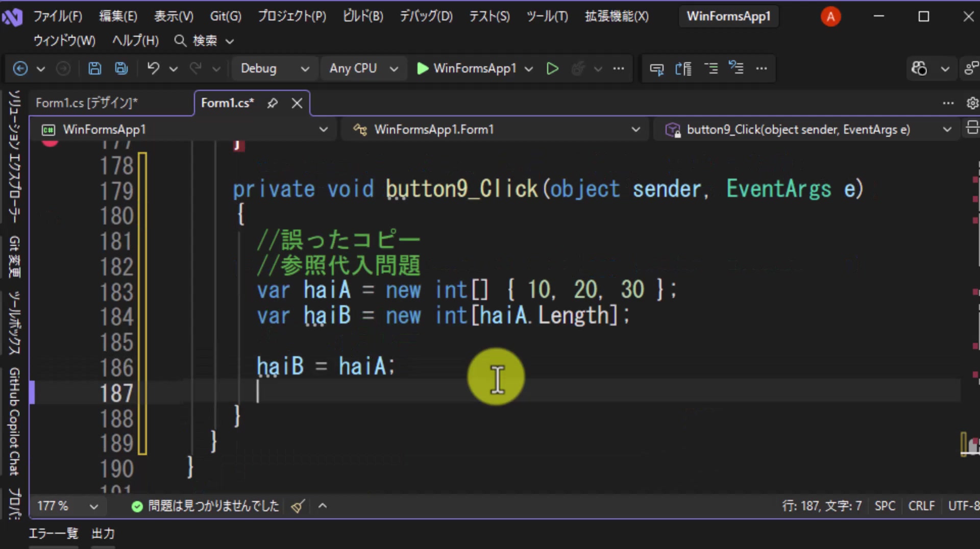This screenshot has width=980, height=549.
Task: Click the code cleanup broom icon
Action: tap(298, 506)
